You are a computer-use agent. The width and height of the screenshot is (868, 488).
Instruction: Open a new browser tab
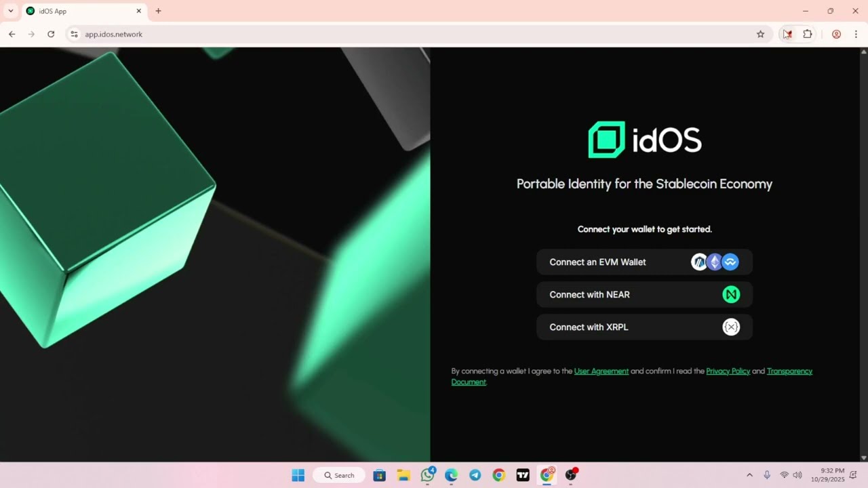[x=158, y=11]
